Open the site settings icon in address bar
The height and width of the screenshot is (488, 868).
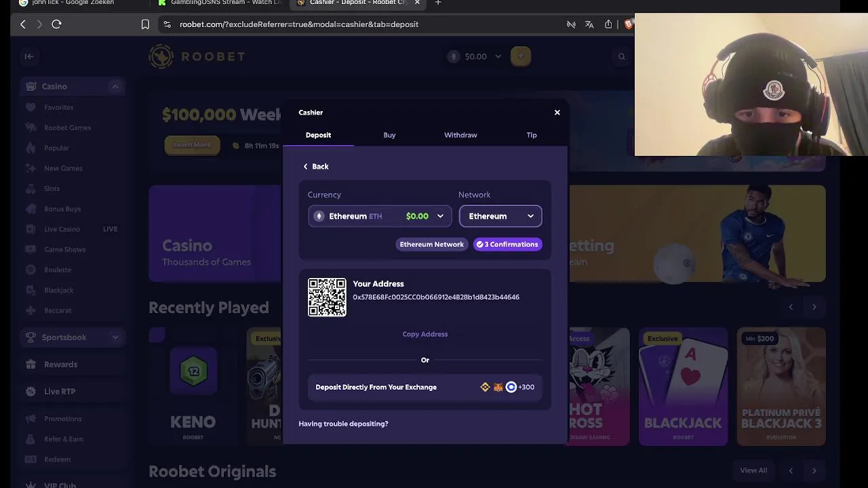click(x=167, y=24)
